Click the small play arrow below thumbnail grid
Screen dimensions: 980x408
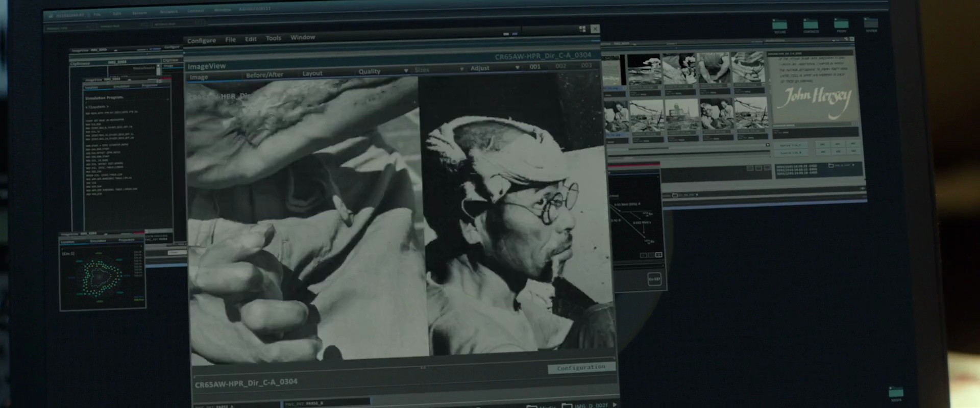coord(768,145)
